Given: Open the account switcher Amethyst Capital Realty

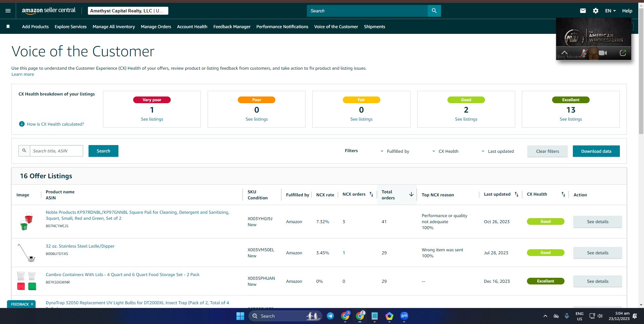Looking at the screenshot, I should 128,11.
